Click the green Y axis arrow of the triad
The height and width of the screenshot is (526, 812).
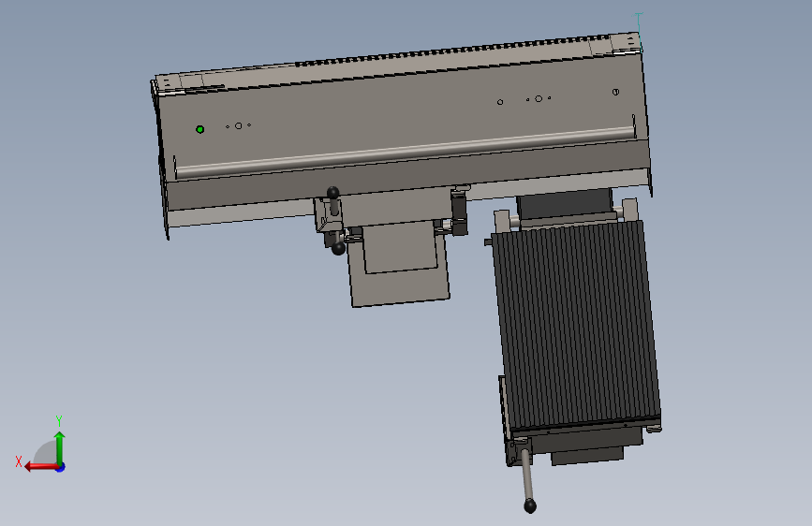coord(60,448)
